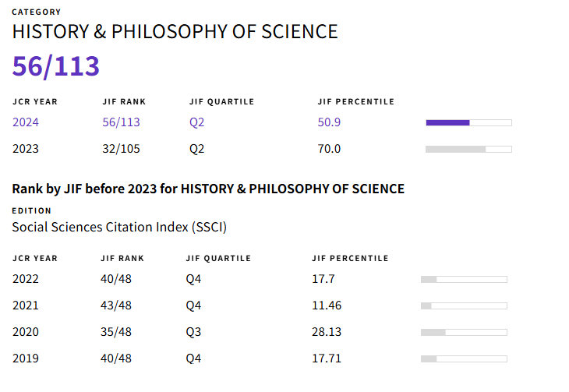Click the 11.46 percentile value
The image size is (569, 392).
[327, 305]
